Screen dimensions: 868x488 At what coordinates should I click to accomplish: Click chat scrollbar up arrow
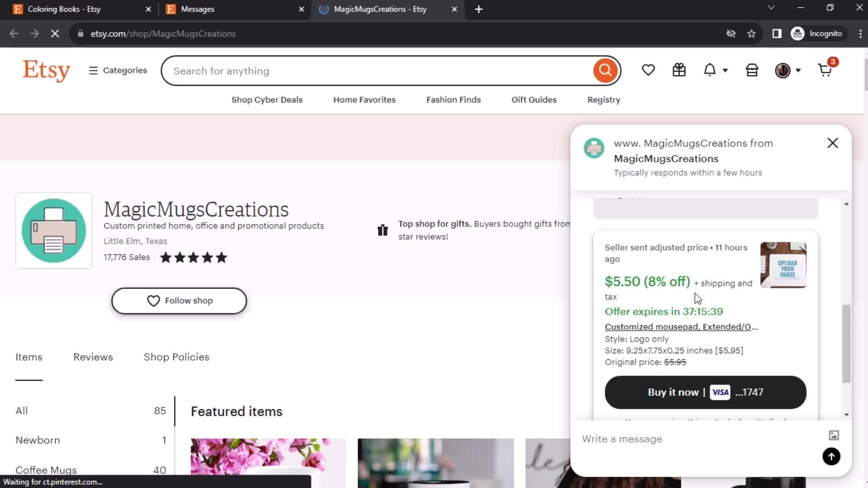846,204
